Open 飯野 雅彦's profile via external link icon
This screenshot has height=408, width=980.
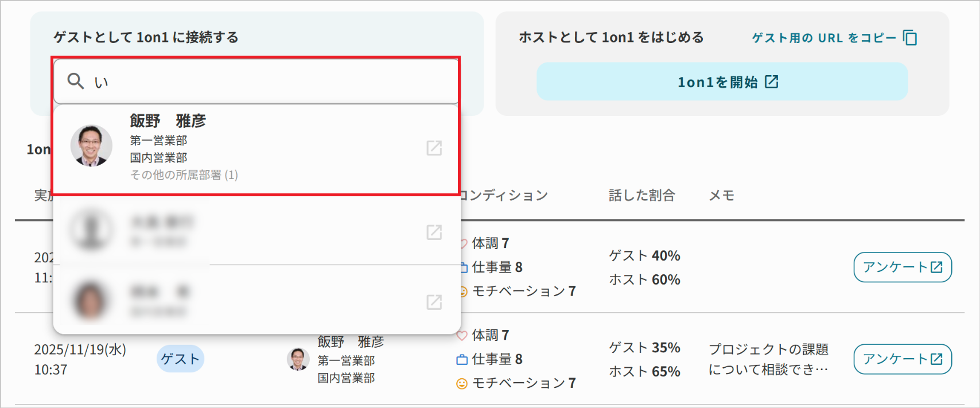[434, 148]
